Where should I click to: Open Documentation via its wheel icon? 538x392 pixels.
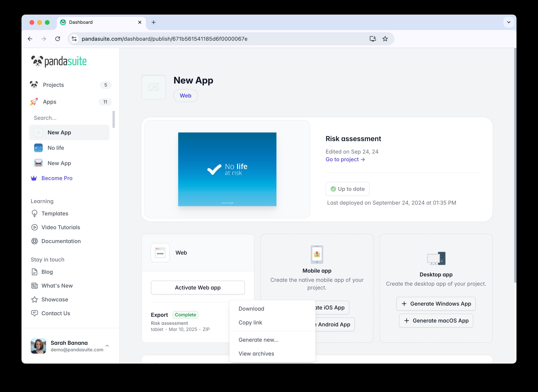point(35,241)
